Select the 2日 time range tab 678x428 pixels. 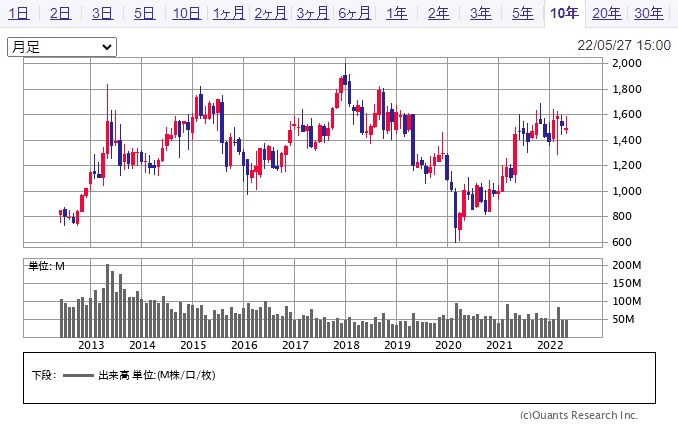pyautogui.click(x=61, y=14)
